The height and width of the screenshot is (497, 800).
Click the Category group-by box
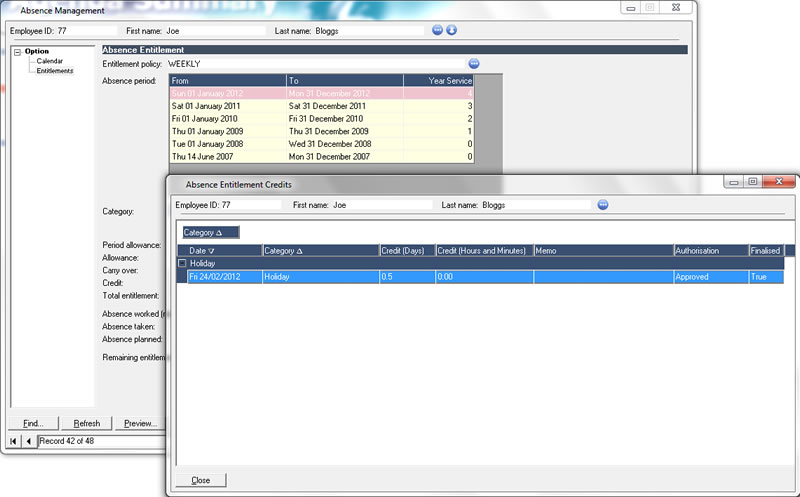[x=210, y=232]
